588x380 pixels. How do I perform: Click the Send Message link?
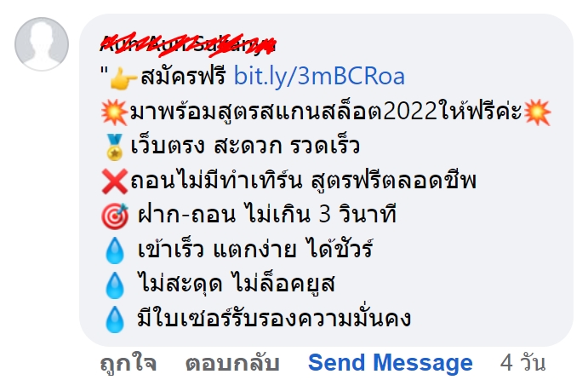point(391,363)
